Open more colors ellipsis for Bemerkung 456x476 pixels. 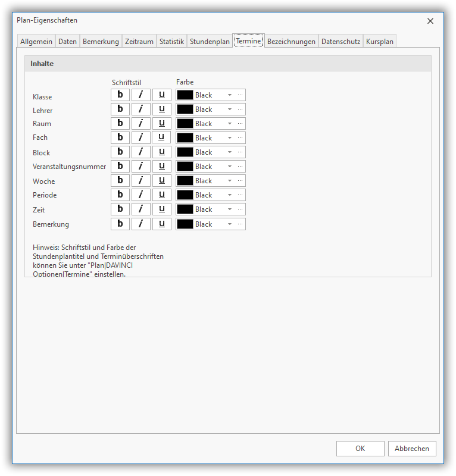coord(240,224)
